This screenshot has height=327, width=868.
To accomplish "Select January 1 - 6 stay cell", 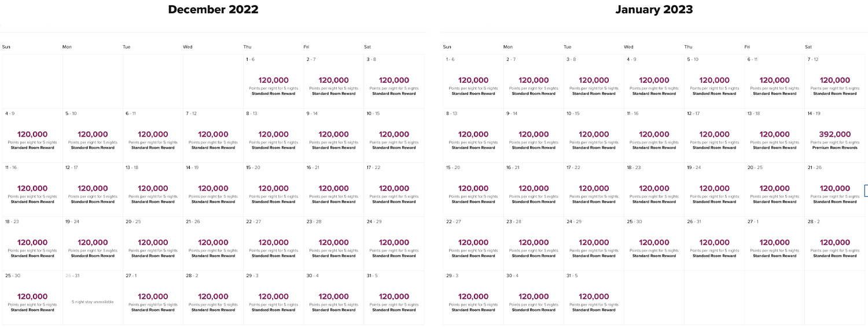I will coord(473,81).
